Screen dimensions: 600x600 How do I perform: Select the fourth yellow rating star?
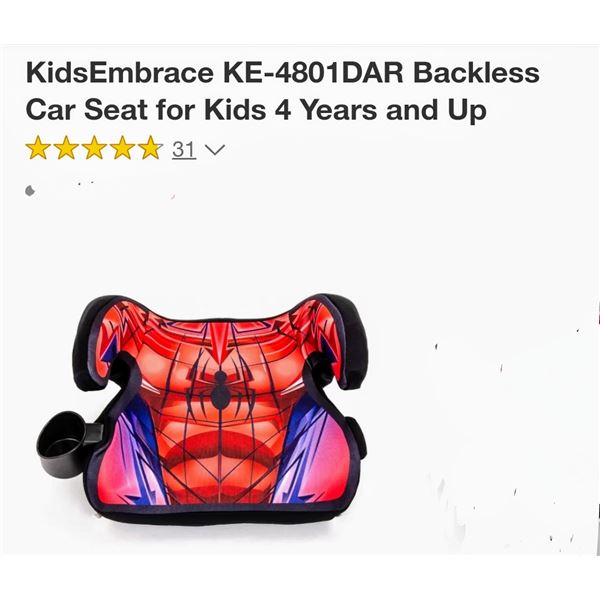pos(122,148)
